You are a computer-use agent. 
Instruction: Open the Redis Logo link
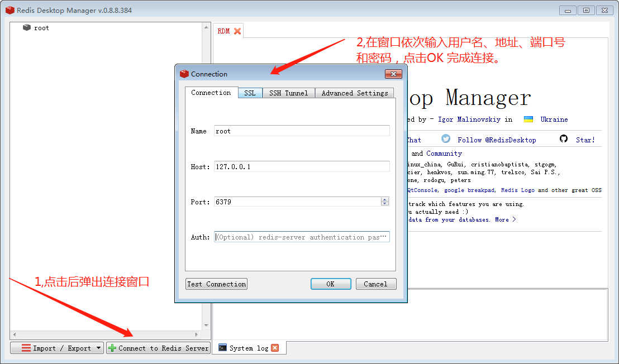517,190
